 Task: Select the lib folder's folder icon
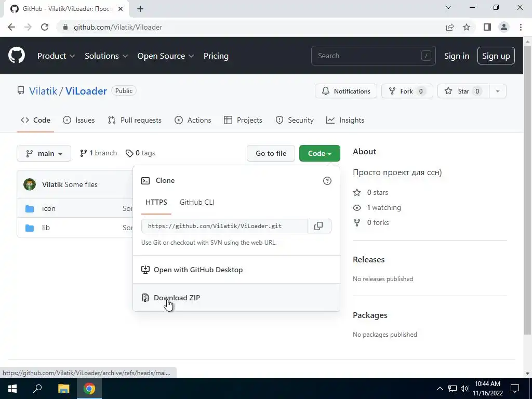coord(30,228)
